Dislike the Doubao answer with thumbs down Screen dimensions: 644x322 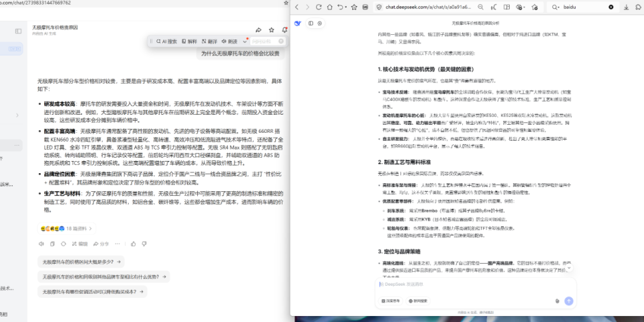(144, 244)
